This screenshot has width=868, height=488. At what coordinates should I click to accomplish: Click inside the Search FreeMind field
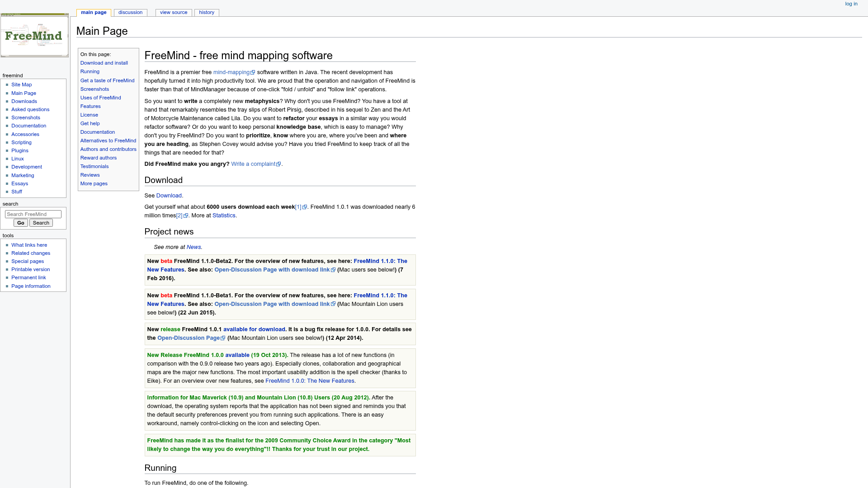tap(33, 214)
